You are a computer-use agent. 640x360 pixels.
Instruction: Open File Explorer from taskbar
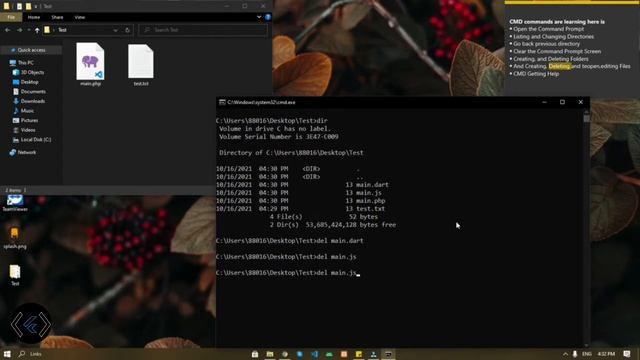[x=270, y=354]
